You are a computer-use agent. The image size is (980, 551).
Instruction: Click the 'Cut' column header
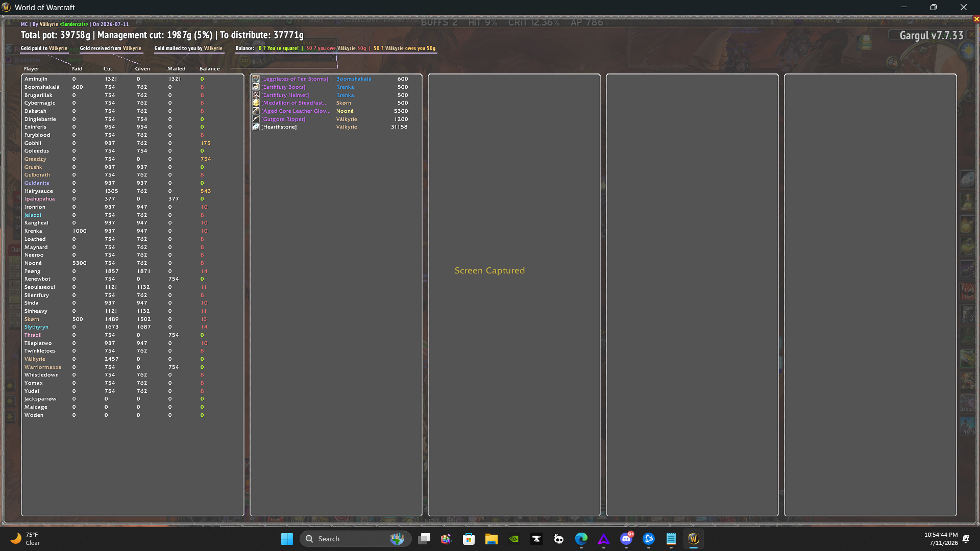108,69
